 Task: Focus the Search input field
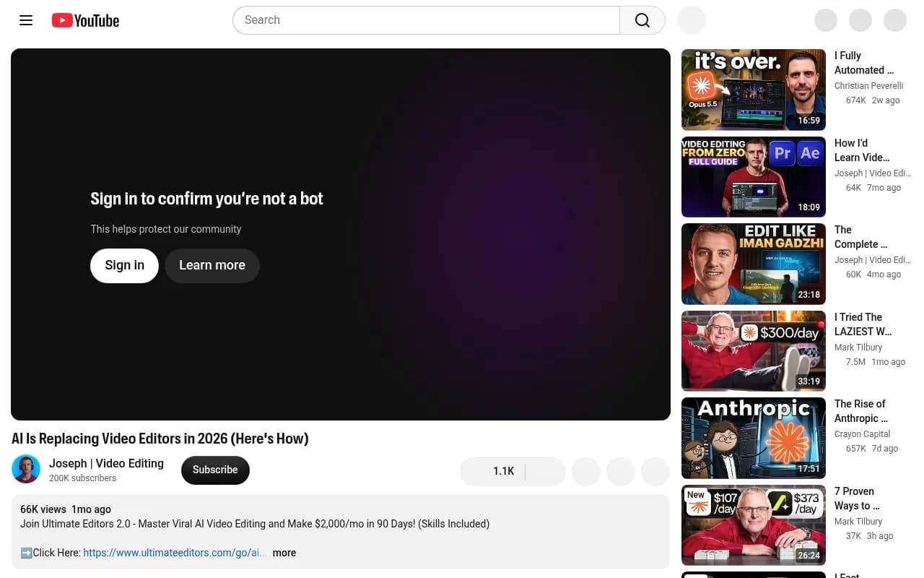426,20
